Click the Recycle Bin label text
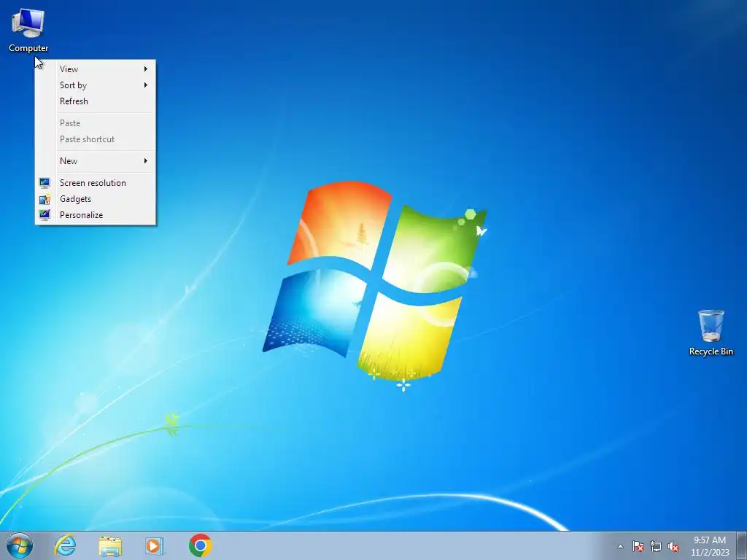Screen dimensions: 747x560 click(x=711, y=351)
